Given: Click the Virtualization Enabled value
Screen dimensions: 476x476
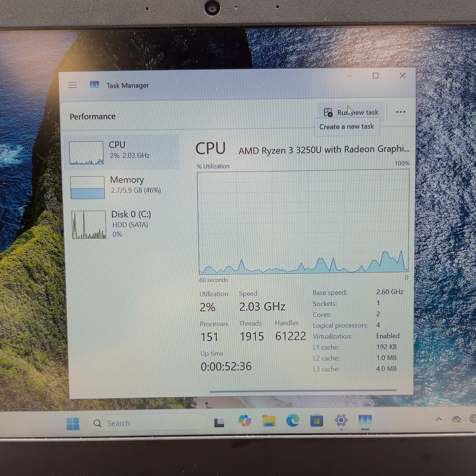Looking at the screenshot, I should click(x=388, y=336).
